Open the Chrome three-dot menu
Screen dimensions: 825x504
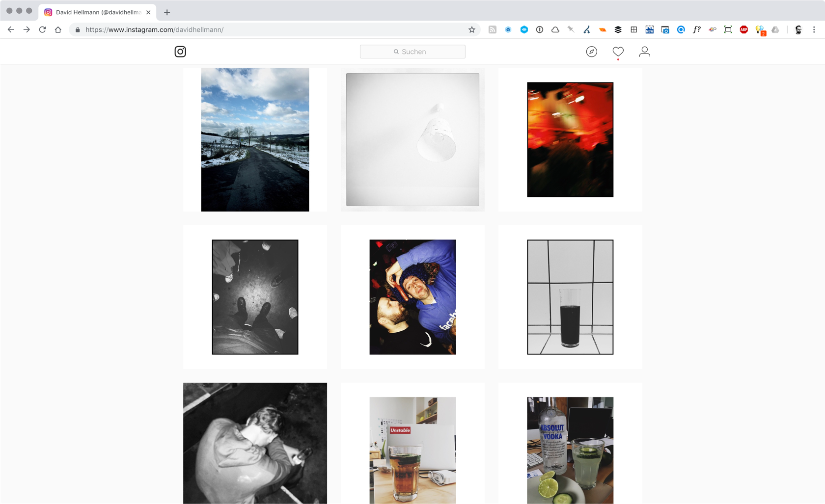coord(814,29)
